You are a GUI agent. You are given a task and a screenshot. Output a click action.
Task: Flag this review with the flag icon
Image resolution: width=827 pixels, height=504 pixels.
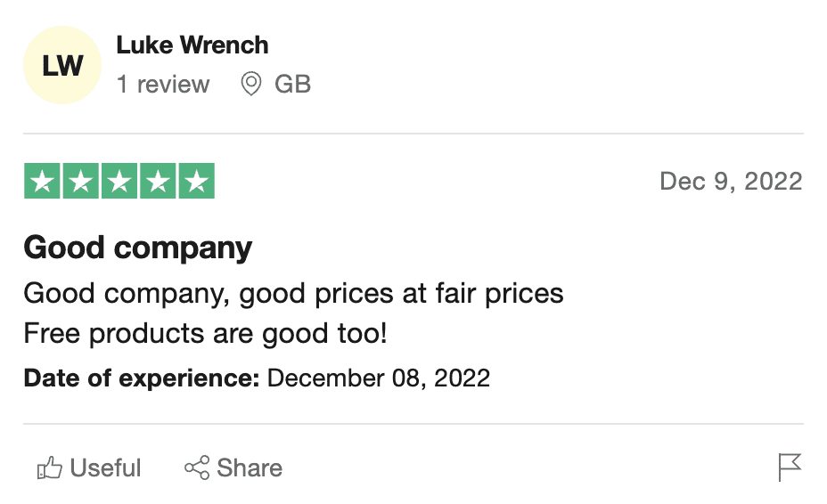tap(790, 467)
